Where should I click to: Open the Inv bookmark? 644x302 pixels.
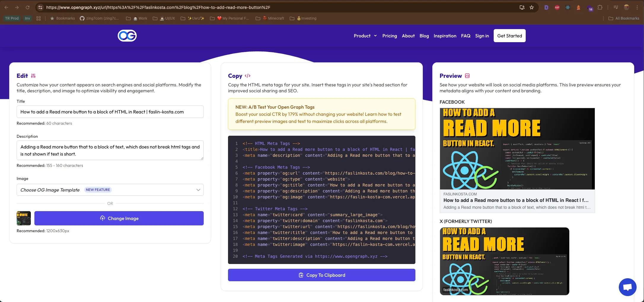[27, 18]
